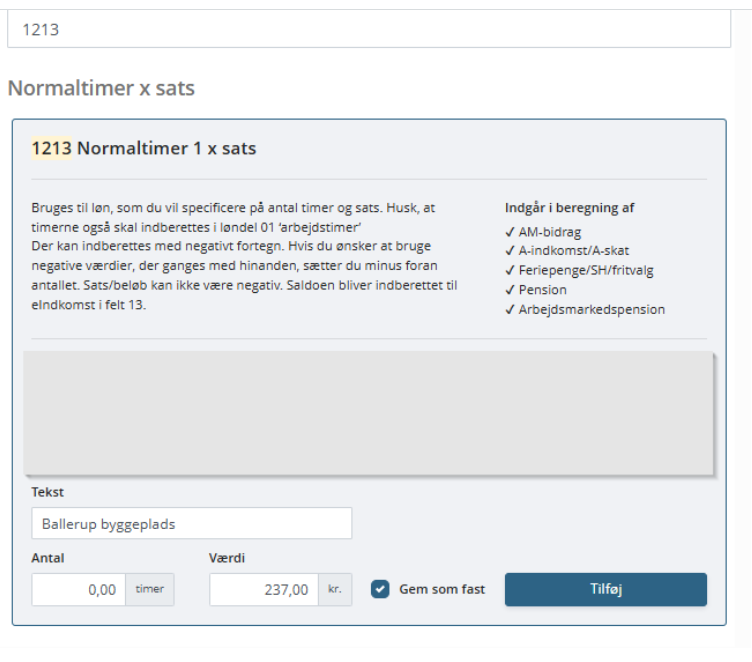Click the timer unit box beside Antal
752x662 pixels.
coord(150,590)
